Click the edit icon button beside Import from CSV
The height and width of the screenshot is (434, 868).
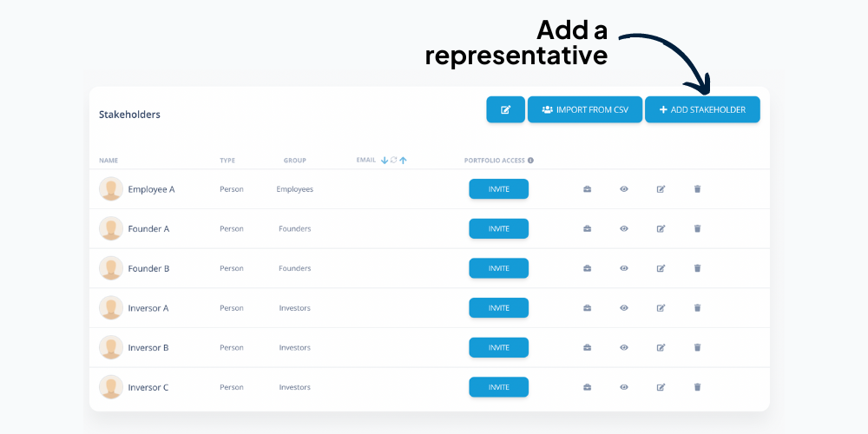505,109
